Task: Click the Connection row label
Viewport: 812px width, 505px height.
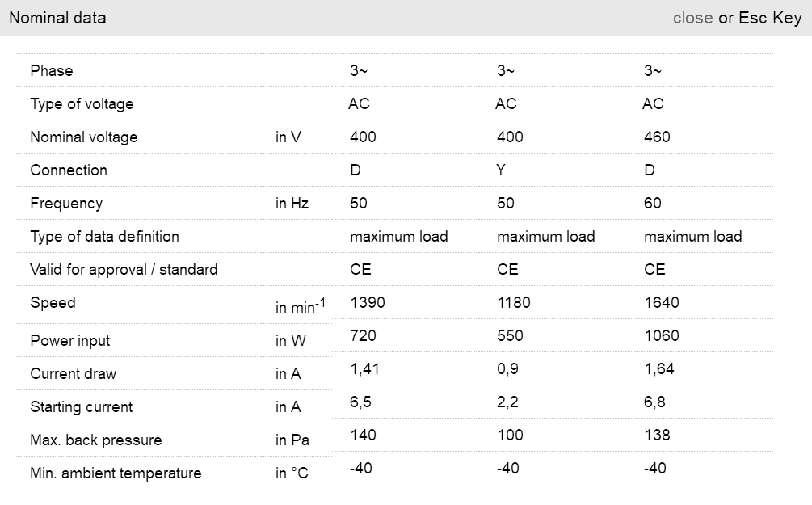Action: 69,170
